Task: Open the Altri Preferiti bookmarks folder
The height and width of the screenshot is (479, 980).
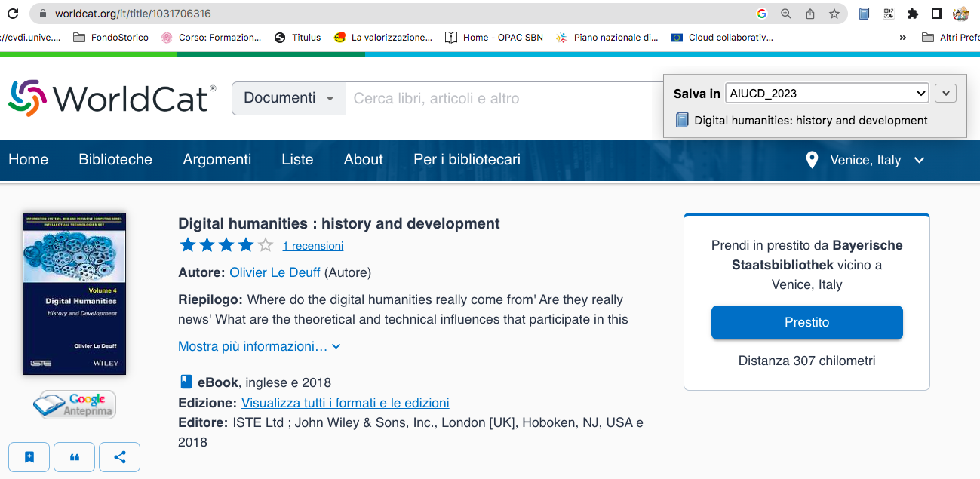Action: pyautogui.click(x=951, y=37)
